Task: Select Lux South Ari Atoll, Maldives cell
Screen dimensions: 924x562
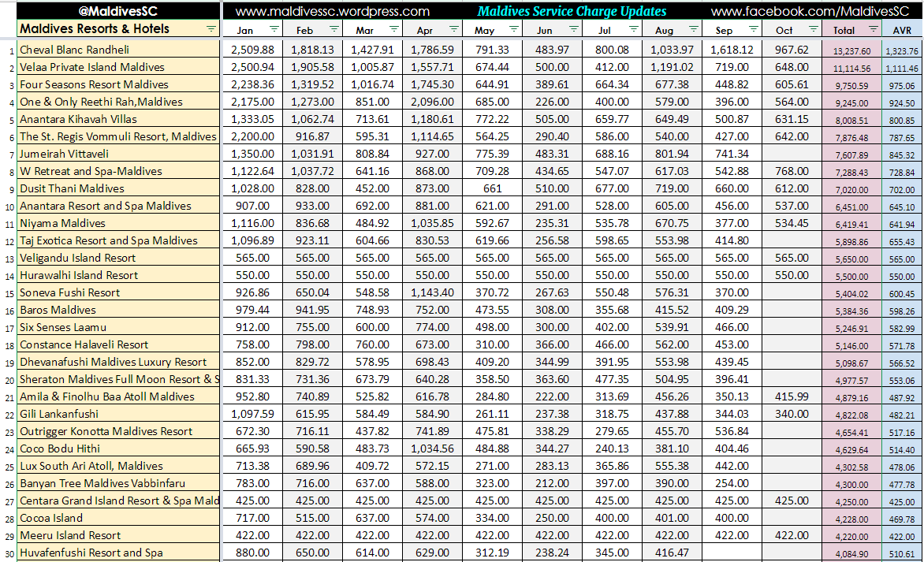Action: [118, 466]
